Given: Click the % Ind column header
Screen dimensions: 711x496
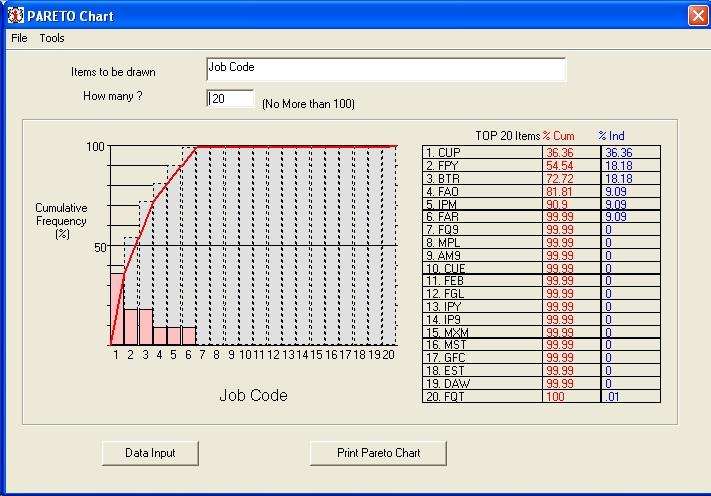Looking at the screenshot, I should pos(611,136).
